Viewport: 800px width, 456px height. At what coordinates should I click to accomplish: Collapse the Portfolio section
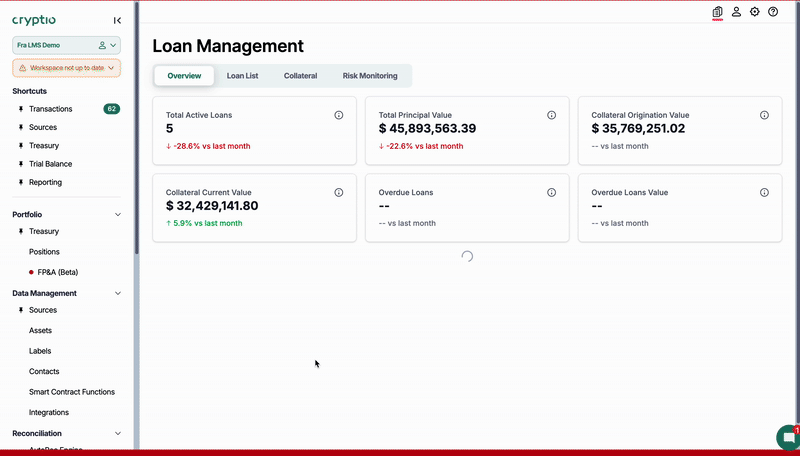coord(118,215)
